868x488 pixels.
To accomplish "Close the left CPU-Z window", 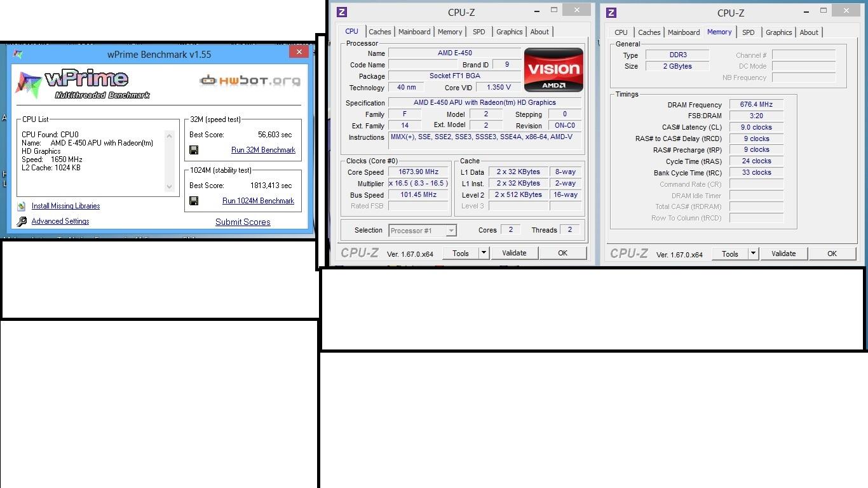I will (x=576, y=10).
